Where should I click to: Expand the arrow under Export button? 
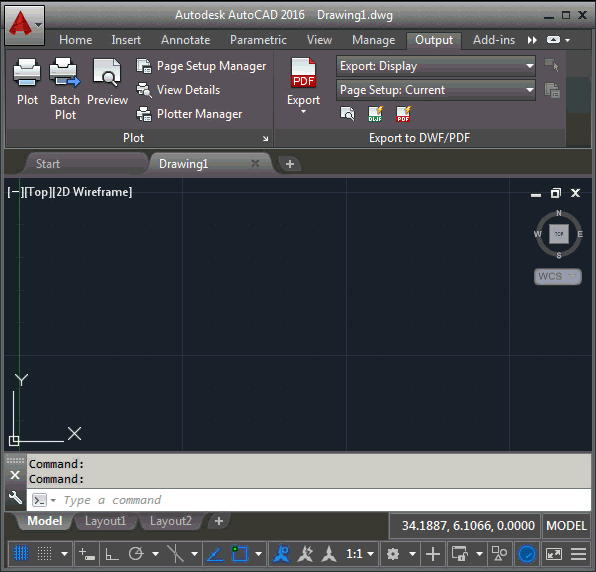coord(303,112)
